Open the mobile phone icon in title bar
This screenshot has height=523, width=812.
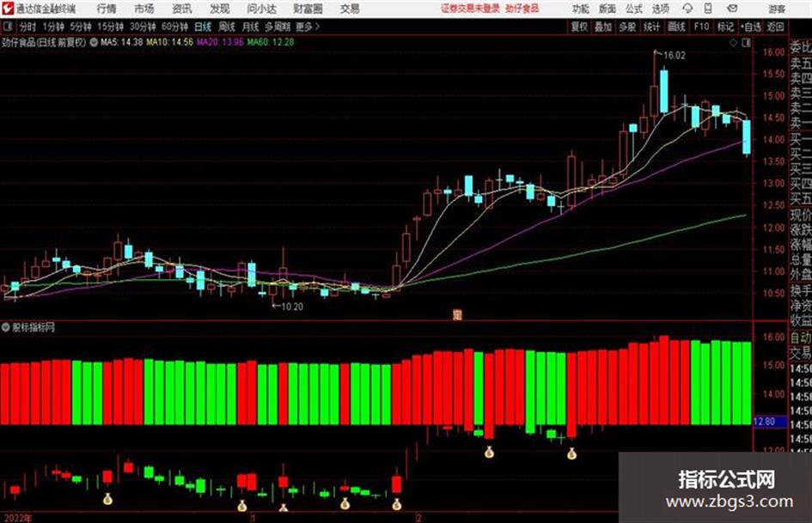[x=708, y=9]
